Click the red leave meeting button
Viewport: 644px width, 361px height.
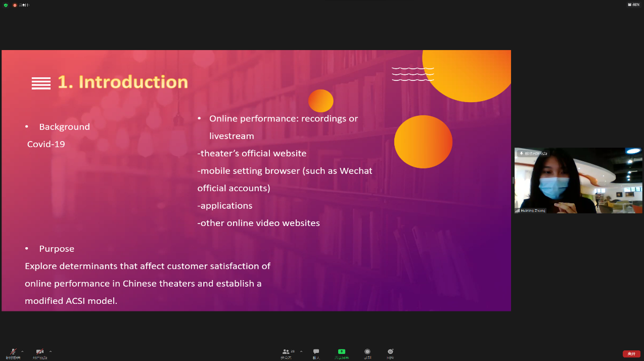pos(631,354)
